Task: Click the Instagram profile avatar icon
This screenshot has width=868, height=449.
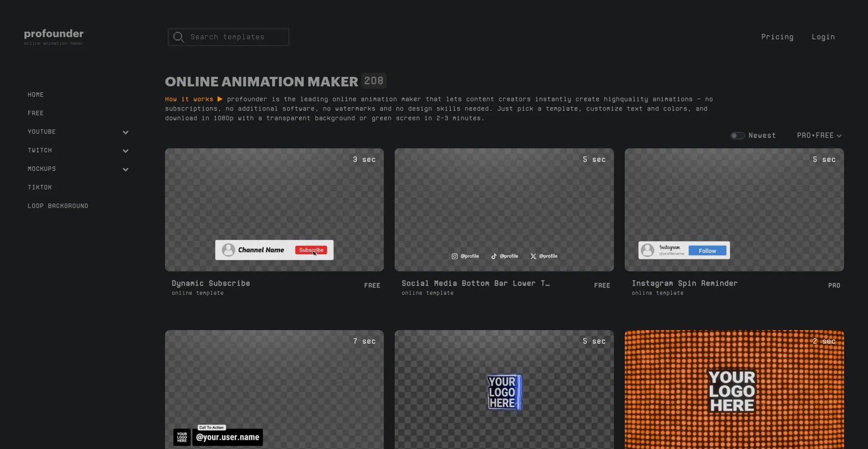Action: 647,250
